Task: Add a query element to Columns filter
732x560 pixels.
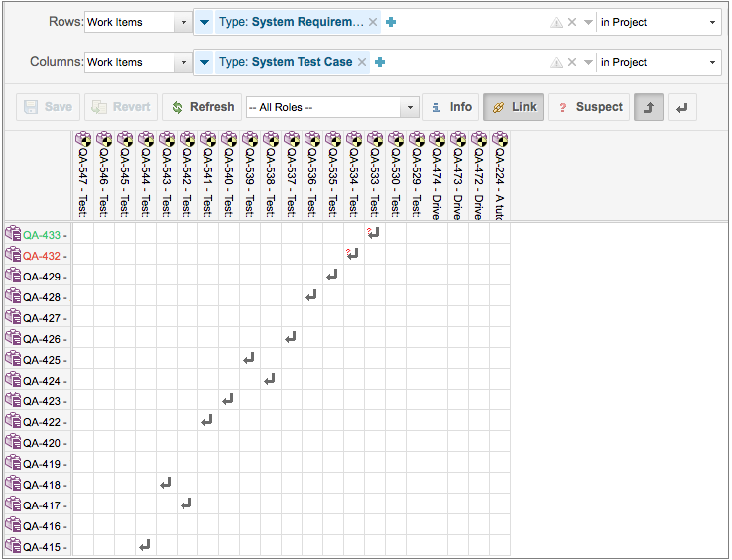Action: pos(380,62)
